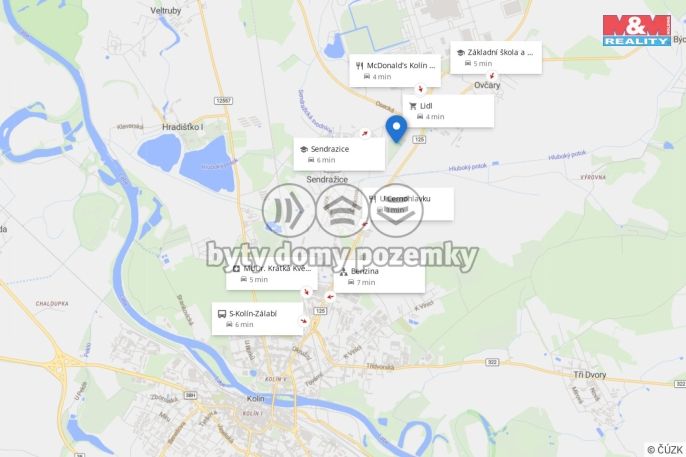Viewport: 686px width, 457px height.
Task: Click red arrow marker above Sendrazice card
Action: [364, 133]
